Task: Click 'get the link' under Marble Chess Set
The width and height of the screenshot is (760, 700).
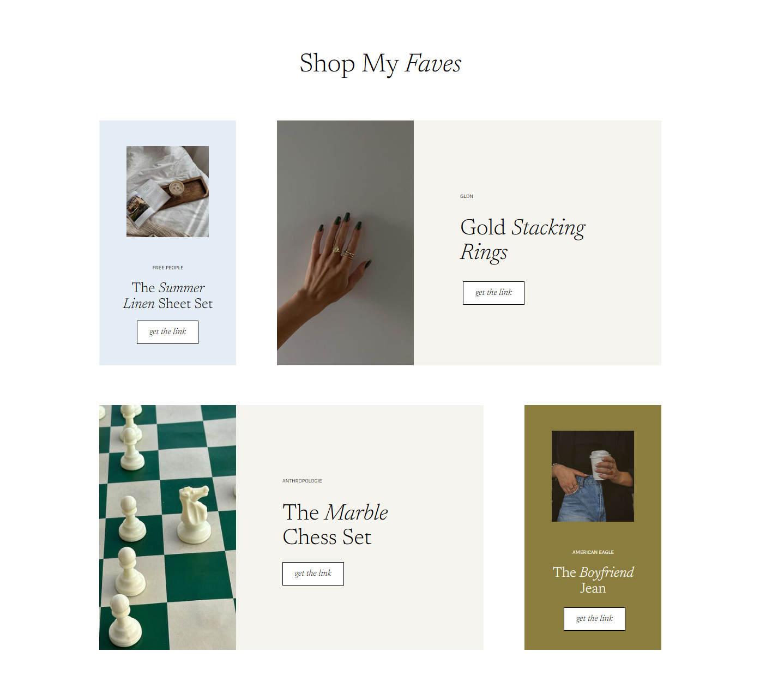Action: pos(313,574)
